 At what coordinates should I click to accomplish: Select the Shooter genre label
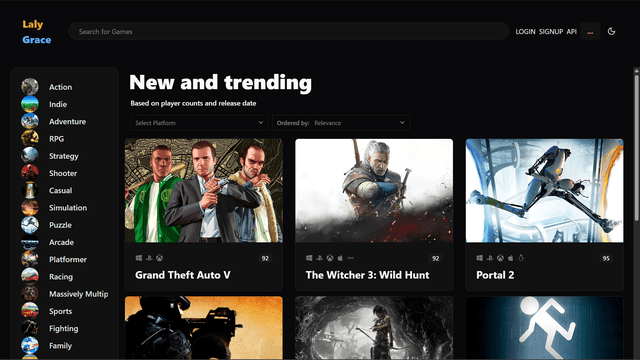[x=63, y=173]
